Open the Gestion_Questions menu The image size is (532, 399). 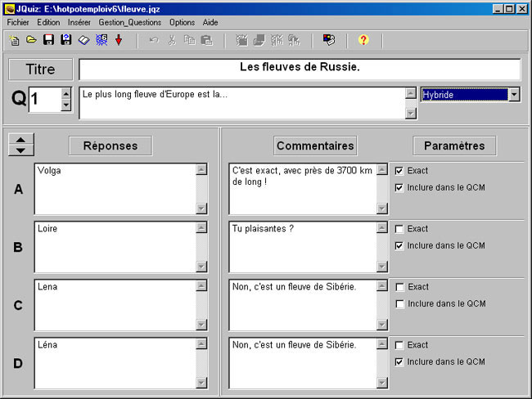(130, 22)
